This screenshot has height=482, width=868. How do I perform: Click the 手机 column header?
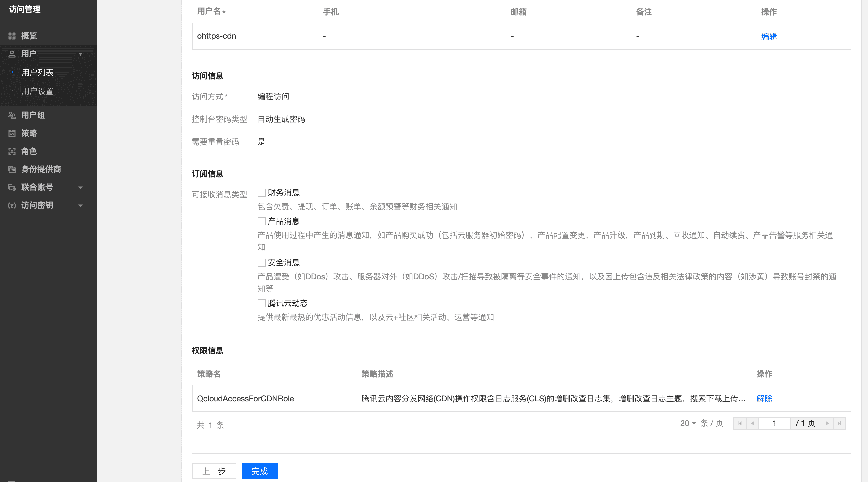tap(331, 12)
